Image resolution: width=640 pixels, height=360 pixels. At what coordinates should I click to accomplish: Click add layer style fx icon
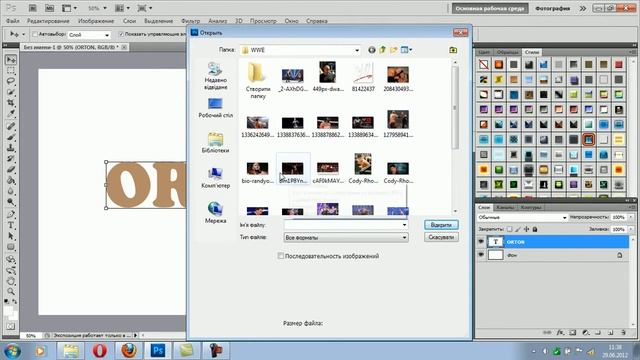click(560, 333)
